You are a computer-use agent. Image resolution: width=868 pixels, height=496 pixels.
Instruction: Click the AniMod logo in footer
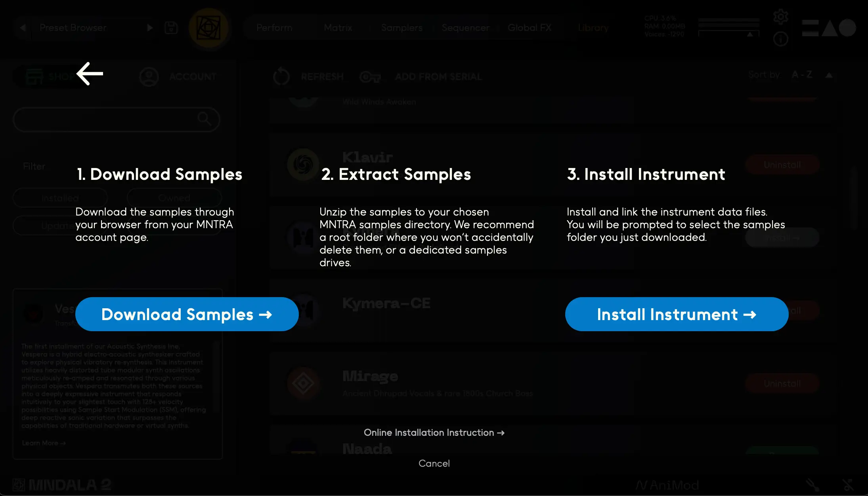coord(667,485)
